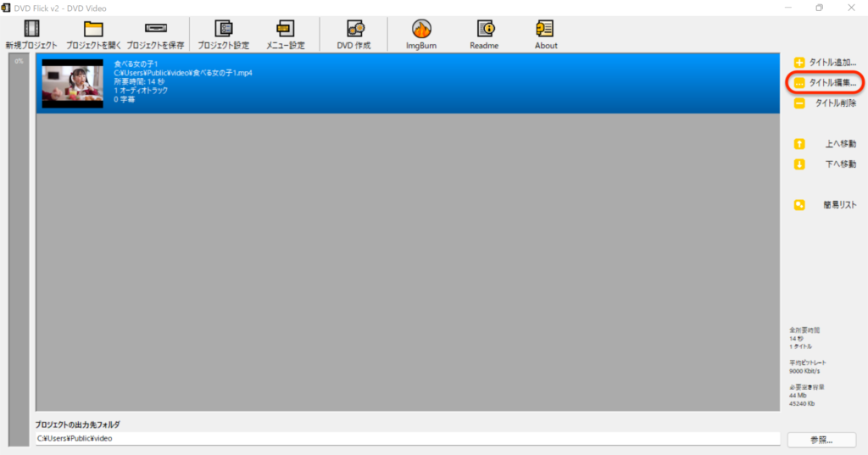Screen dimensions: 868x455
Task: Click the 新規プロジェクト film icon
Action: tap(31, 30)
